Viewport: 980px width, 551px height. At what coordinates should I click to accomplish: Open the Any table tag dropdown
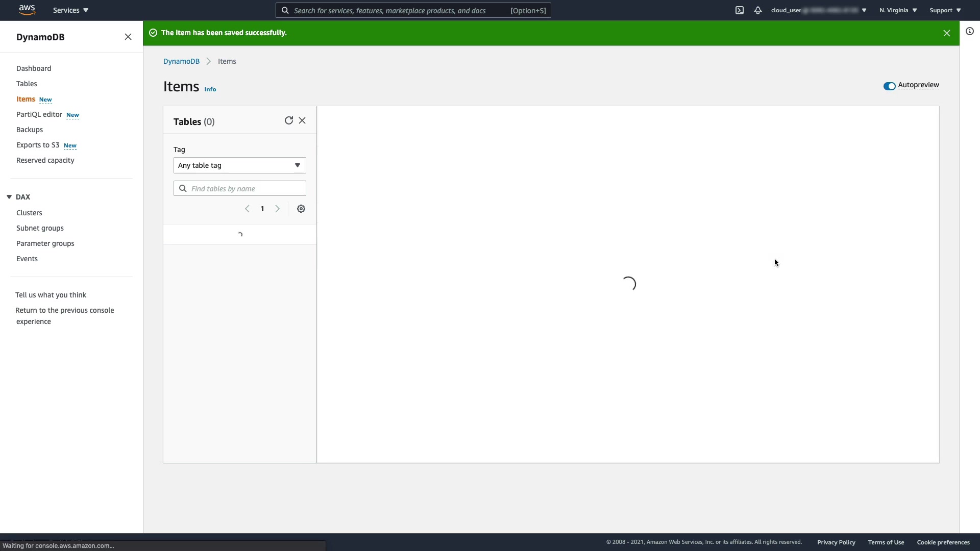[x=239, y=165]
